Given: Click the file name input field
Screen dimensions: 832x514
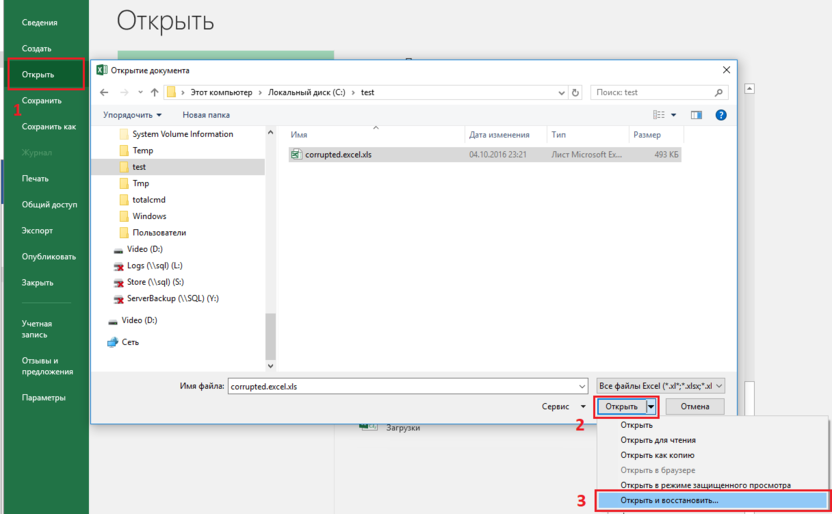Looking at the screenshot, I should (402, 386).
